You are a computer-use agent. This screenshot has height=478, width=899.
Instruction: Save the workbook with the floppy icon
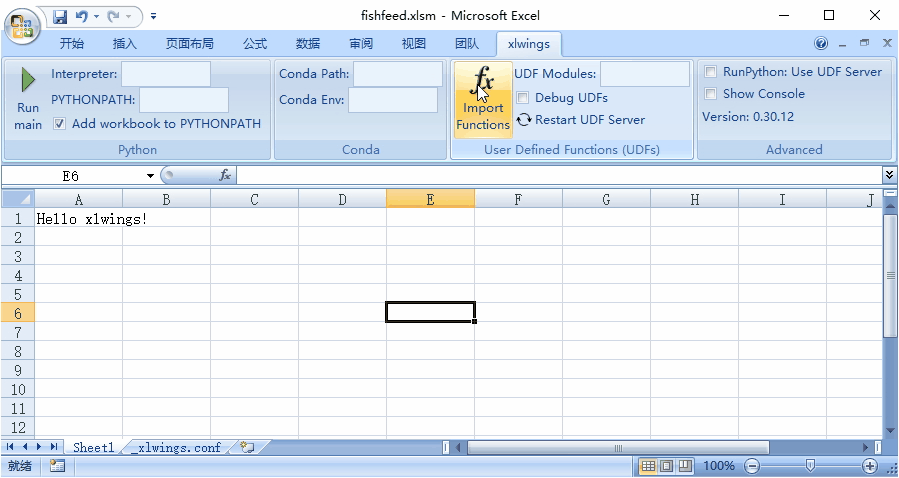click(60, 17)
